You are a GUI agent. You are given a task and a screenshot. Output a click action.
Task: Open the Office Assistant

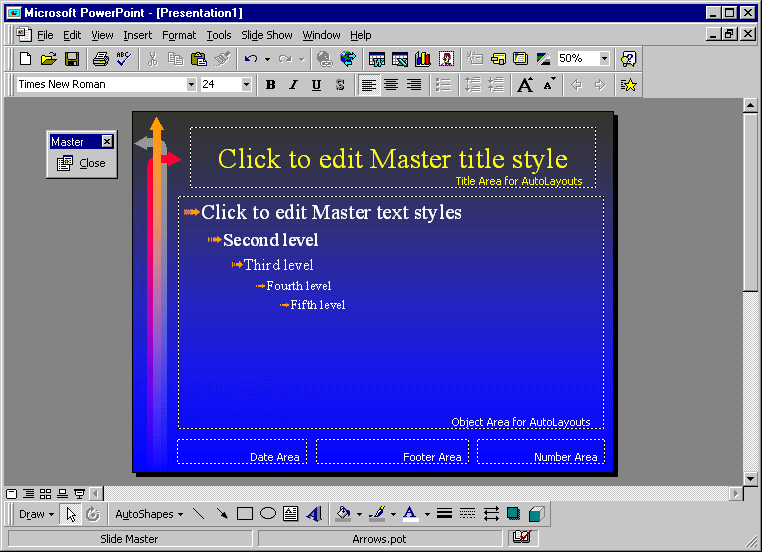point(628,59)
